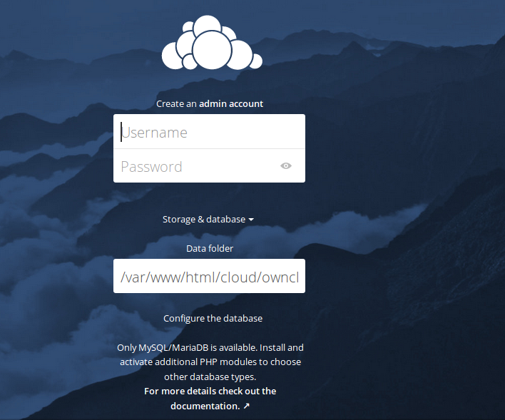Click the ownCloud cloud logo
Viewport: 505px width, 420px height.
click(x=212, y=42)
